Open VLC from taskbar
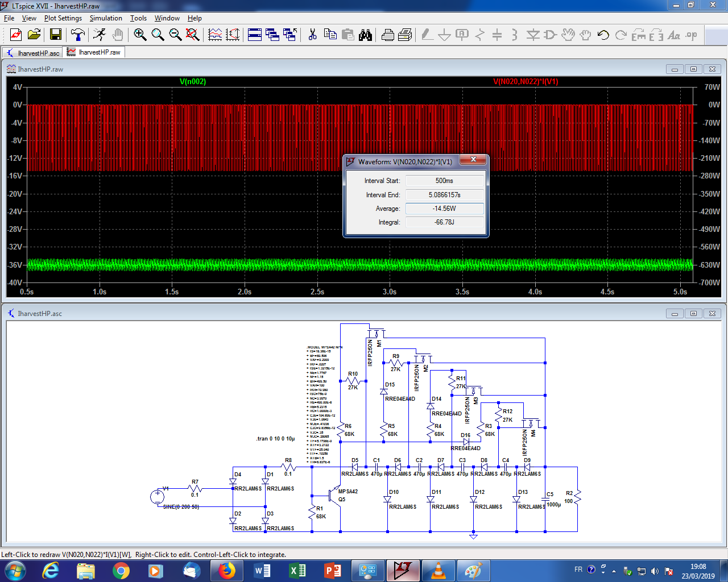This screenshot has width=728, height=582. click(x=438, y=571)
